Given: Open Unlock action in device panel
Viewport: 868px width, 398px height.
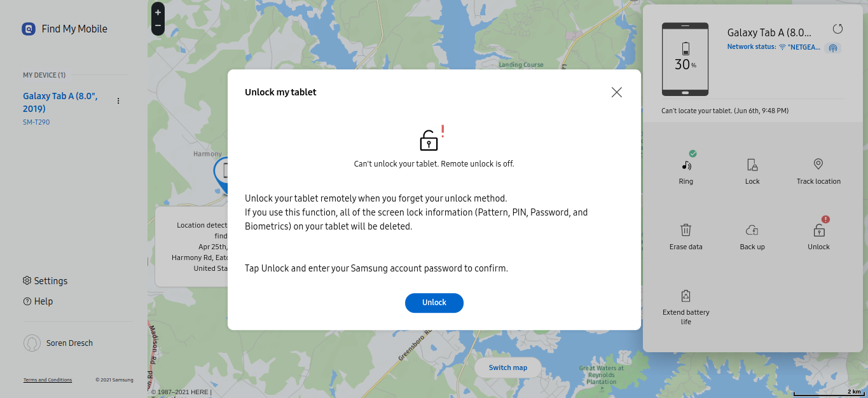Looking at the screenshot, I should (818, 231).
